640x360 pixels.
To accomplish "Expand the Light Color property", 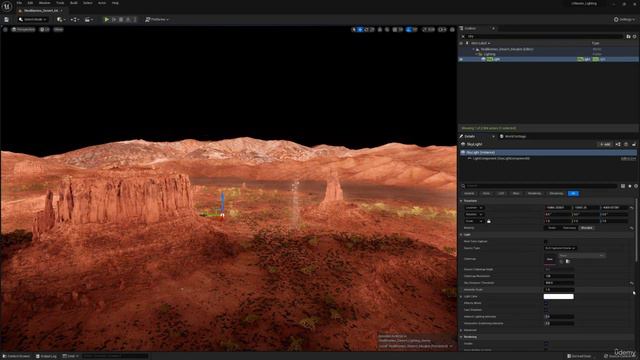I will 461,296.
